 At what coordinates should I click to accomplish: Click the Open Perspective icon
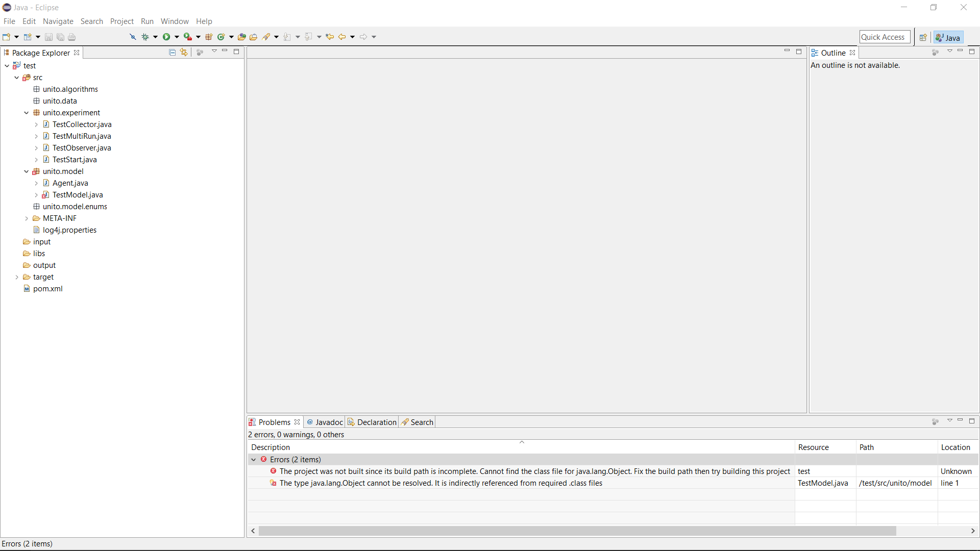pos(923,37)
